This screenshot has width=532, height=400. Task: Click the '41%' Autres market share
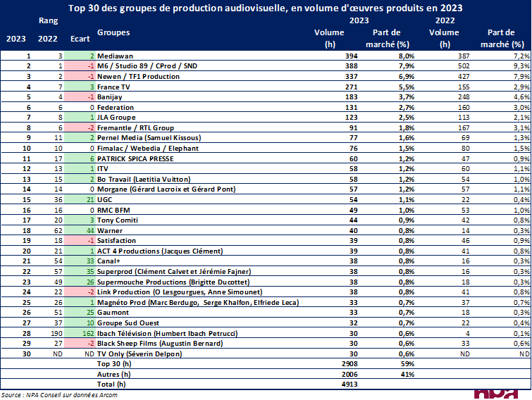[x=407, y=374]
